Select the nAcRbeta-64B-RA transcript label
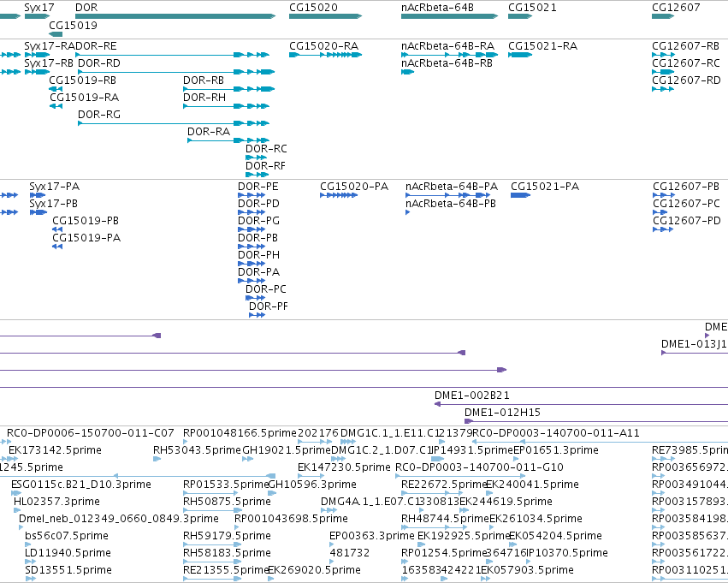 (447, 46)
